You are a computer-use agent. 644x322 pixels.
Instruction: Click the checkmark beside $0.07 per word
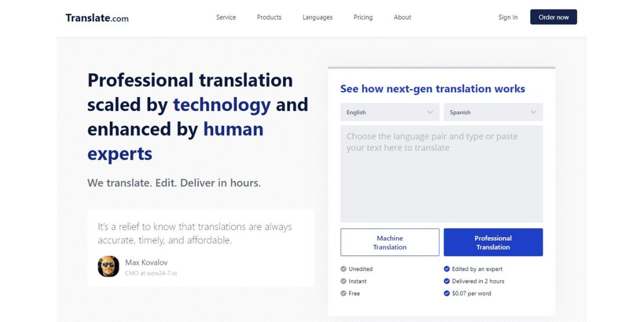click(x=447, y=294)
